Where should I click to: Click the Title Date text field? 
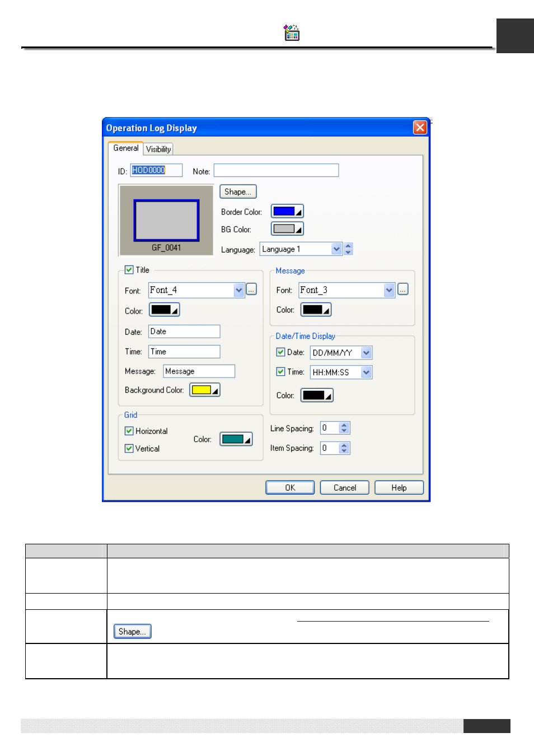tap(184, 332)
